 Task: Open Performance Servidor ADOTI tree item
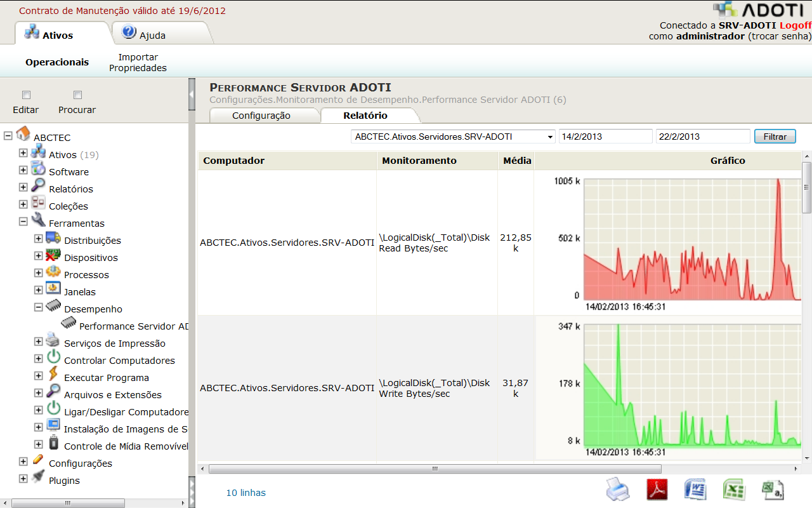pyautogui.click(x=134, y=326)
